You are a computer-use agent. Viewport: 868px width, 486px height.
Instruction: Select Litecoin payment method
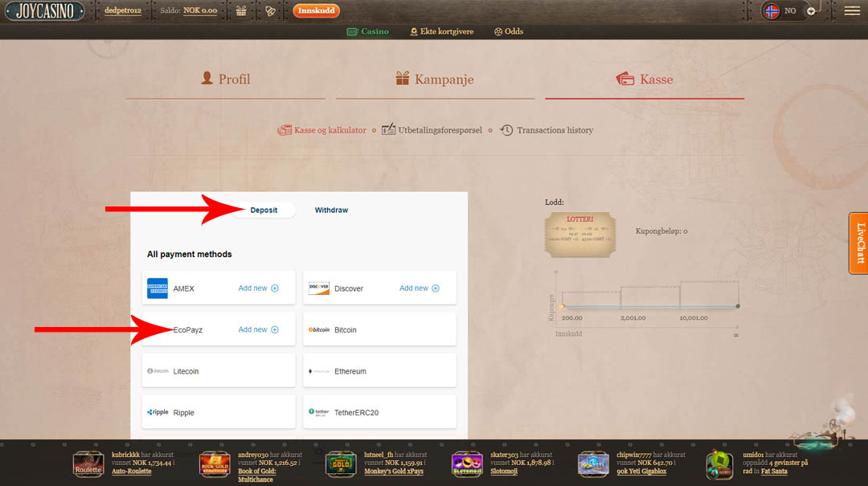pos(219,371)
